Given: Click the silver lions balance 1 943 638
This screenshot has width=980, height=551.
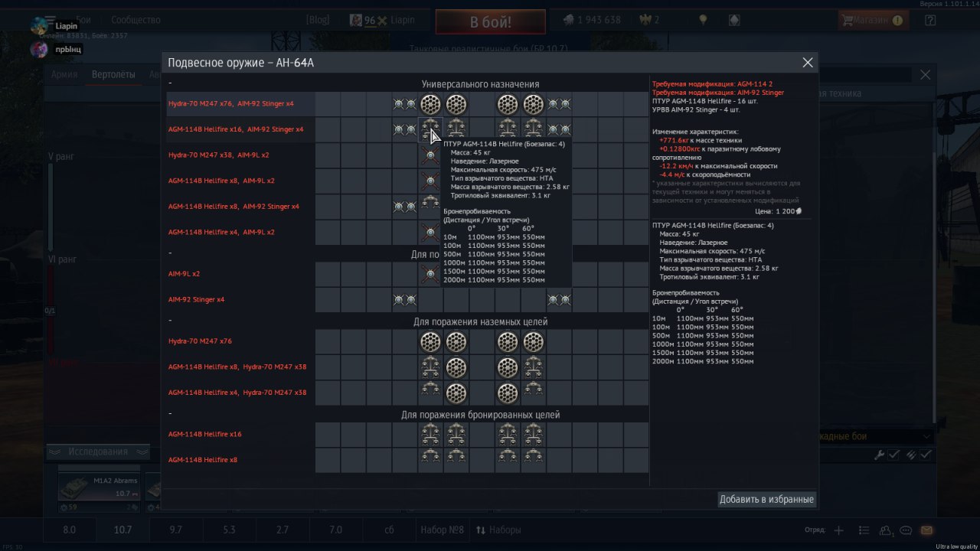Looking at the screenshot, I should (592, 20).
